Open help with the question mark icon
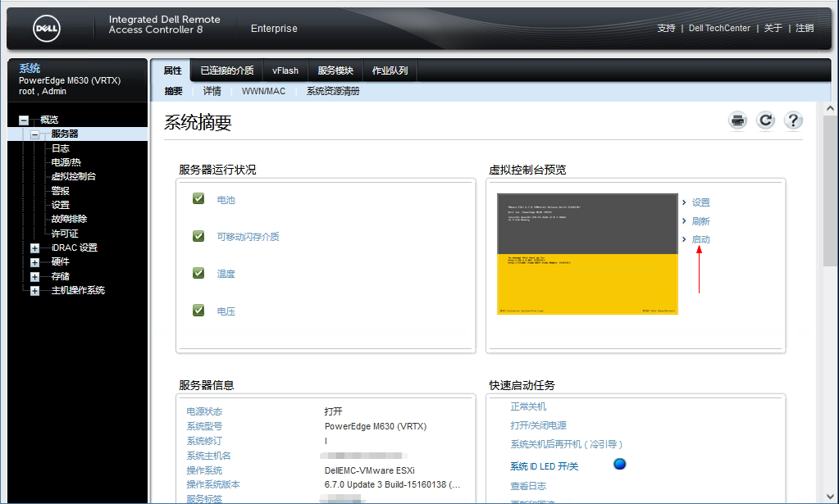This screenshot has height=504, width=839. pos(794,120)
